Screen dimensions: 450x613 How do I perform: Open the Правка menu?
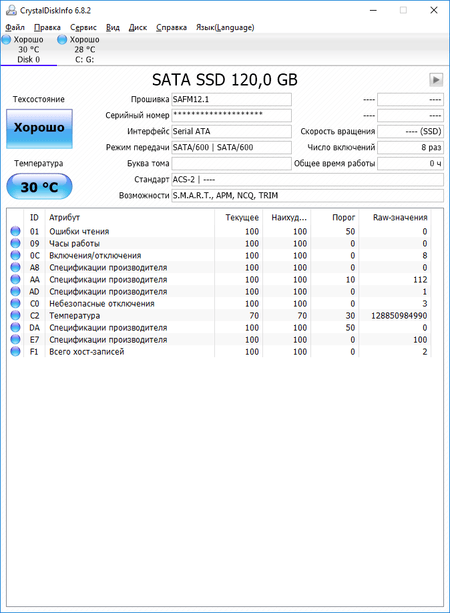47,27
